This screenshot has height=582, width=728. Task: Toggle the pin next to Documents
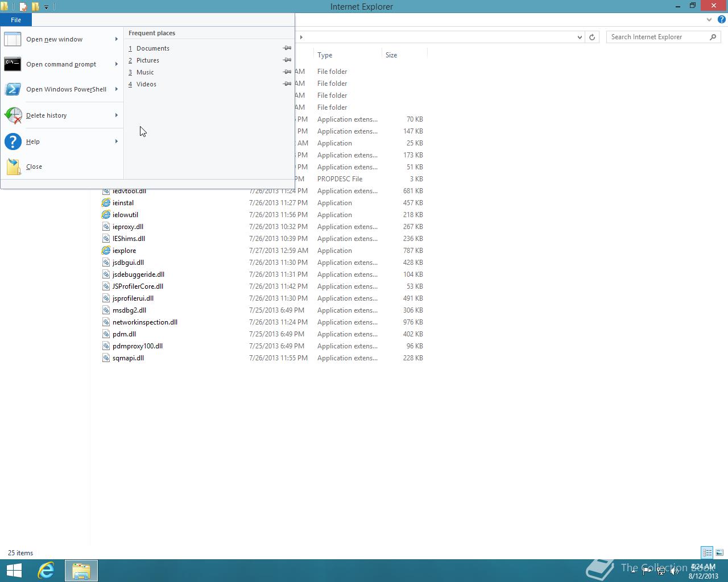(287, 48)
